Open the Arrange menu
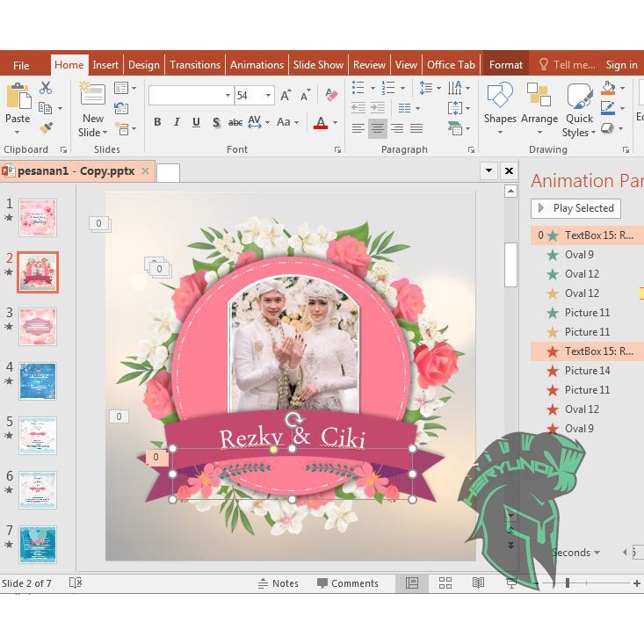 click(539, 107)
